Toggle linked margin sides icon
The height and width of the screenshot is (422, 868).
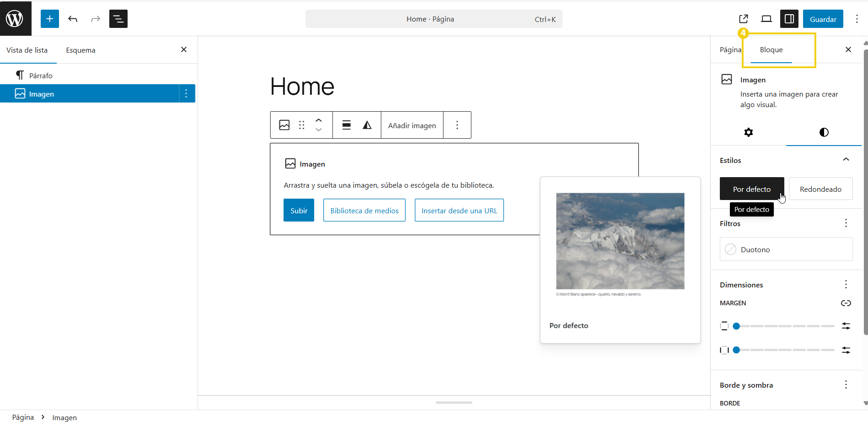click(x=846, y=303)
